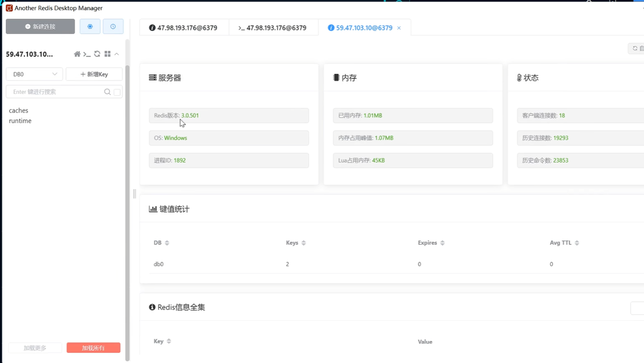The height and width of the screenshot is (363, 644).
Task: Click the Another Redis Desktop Manager app icon
Action: pyautogui.click(x=9, y=8)
